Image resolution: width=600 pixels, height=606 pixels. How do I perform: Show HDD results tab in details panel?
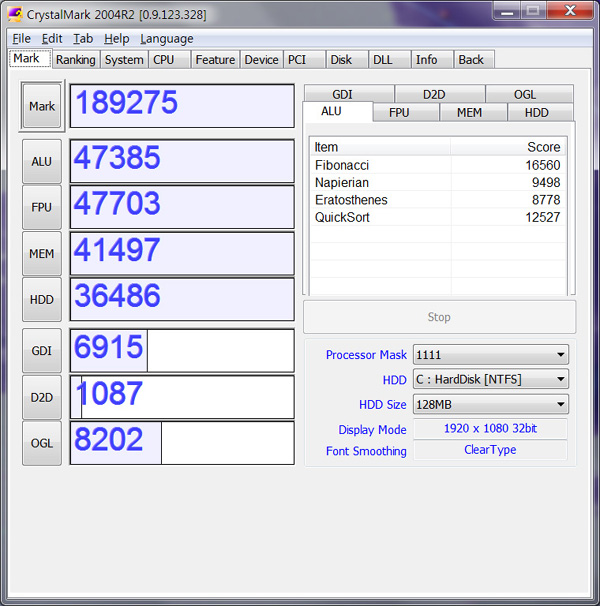coord(540,112)
